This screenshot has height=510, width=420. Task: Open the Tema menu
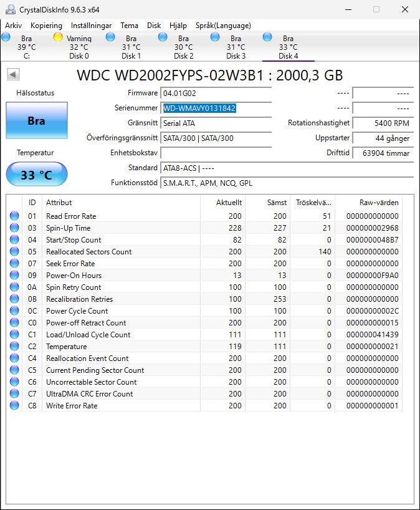point(129,26)
